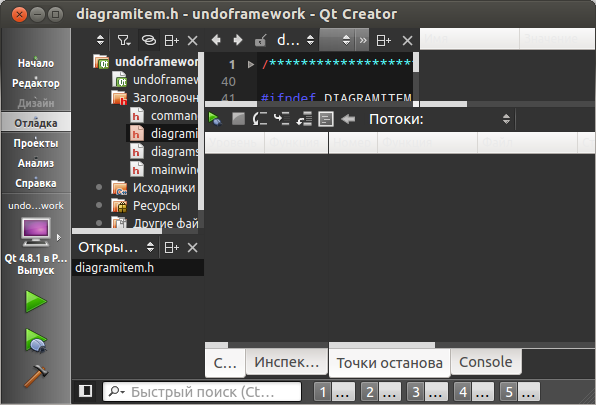Select the undoframework .pro file
This screenshot has height=405, width=596.
155,80
